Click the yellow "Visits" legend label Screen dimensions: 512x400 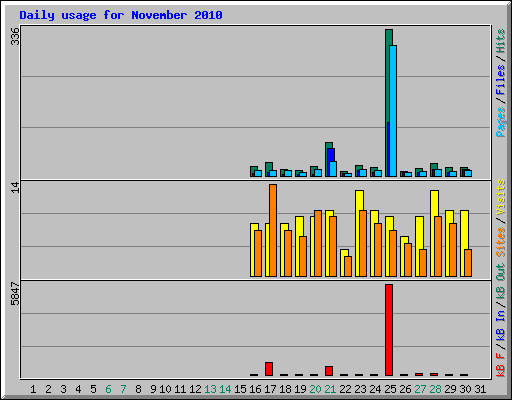point(501,197)
